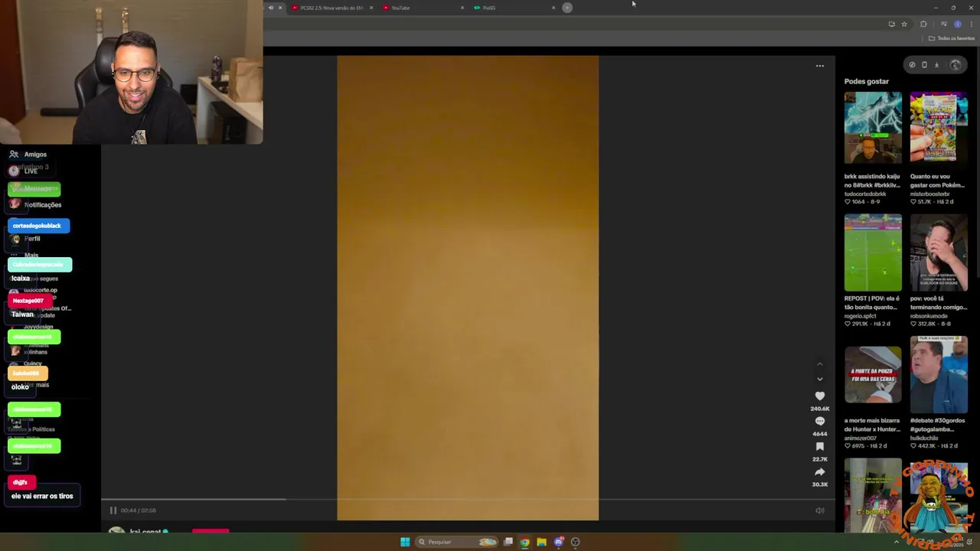The height and width of the screenshot is (551, 980).
Task: Seek along the video progress bar
Action: coord(468,500)
